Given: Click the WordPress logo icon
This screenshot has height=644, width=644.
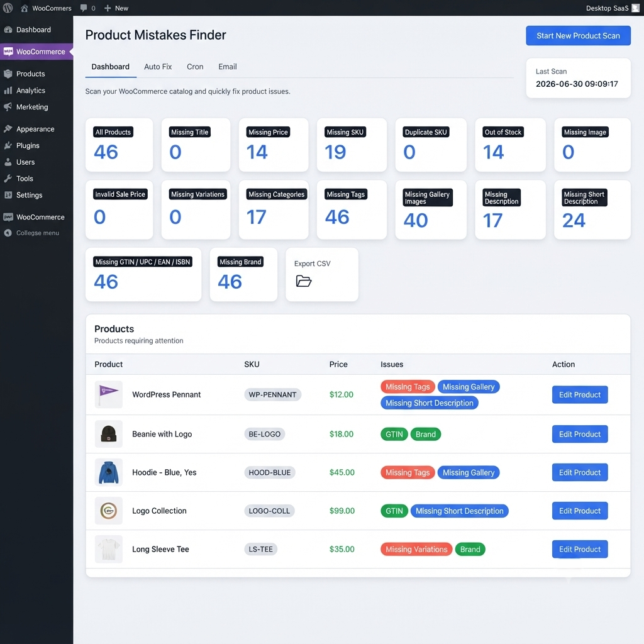Looking at the screenshot, I should [8, 8].
